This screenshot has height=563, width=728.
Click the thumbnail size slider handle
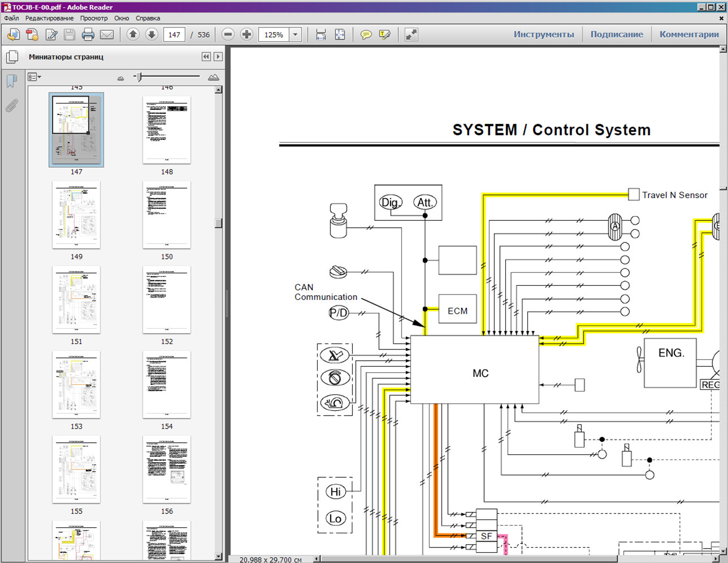pyautogui.click(x=139, y=77)
